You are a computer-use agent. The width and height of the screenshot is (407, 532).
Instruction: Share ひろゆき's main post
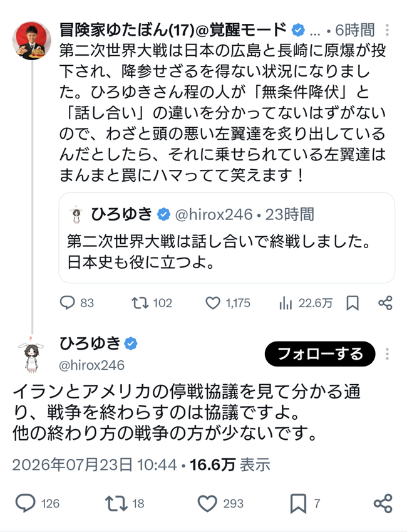(x=383, y=503)
